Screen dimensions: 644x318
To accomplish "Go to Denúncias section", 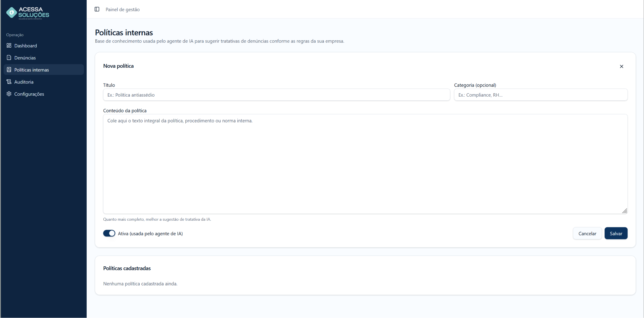I will pos(44,58).
